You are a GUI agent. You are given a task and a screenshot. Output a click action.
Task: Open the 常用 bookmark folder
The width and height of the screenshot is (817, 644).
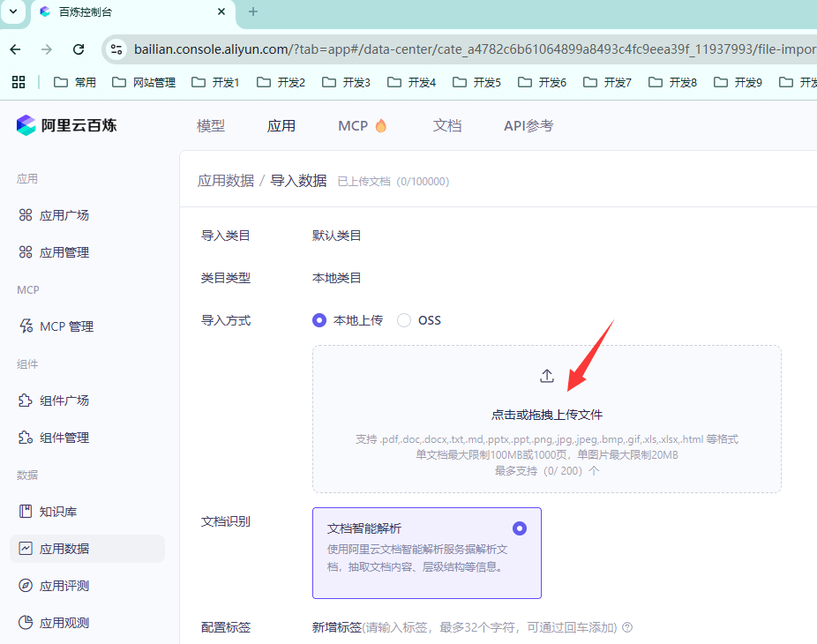(x=75, y=82)
